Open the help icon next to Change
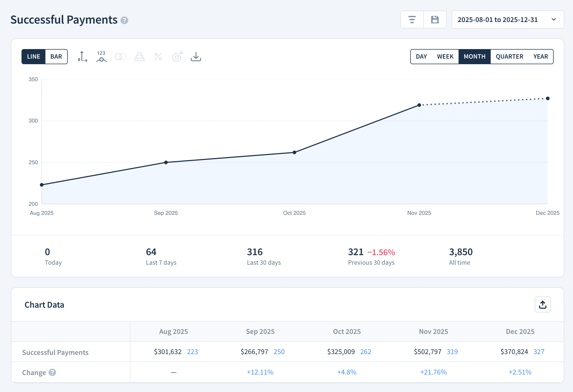This screenshot has width=573, height=392. point(52,372)
